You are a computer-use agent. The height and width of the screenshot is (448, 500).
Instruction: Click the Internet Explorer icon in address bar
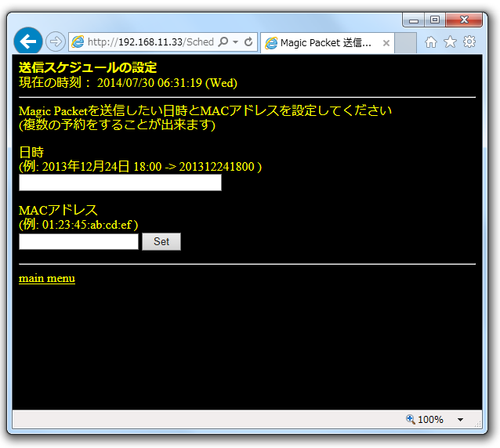[x=78, y=42]
